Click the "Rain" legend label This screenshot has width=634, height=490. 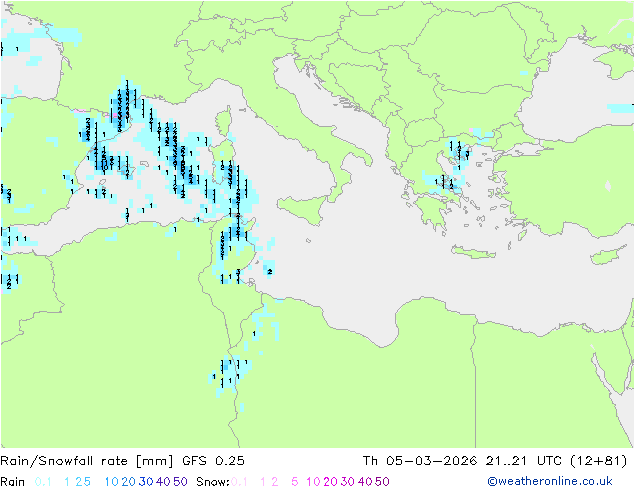click(13, 482)
